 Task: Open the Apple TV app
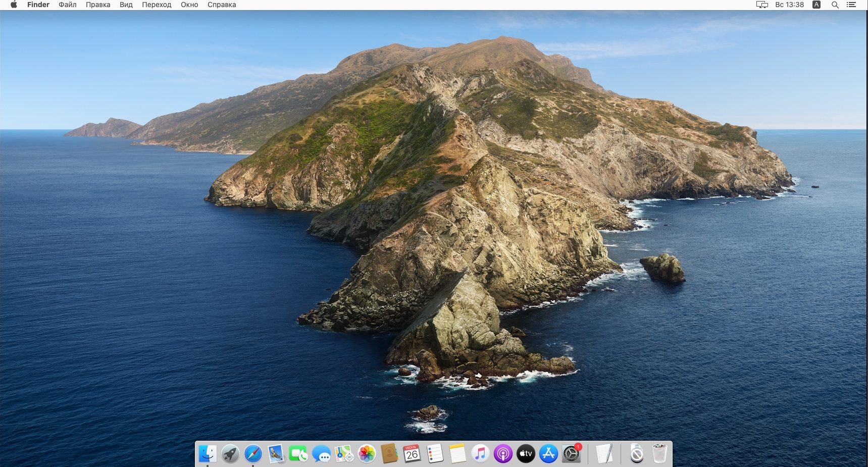pyautogui.click(x=526, y=454)
